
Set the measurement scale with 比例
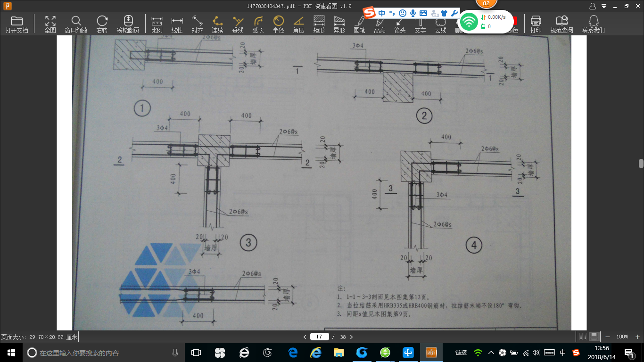pos(157,25)
